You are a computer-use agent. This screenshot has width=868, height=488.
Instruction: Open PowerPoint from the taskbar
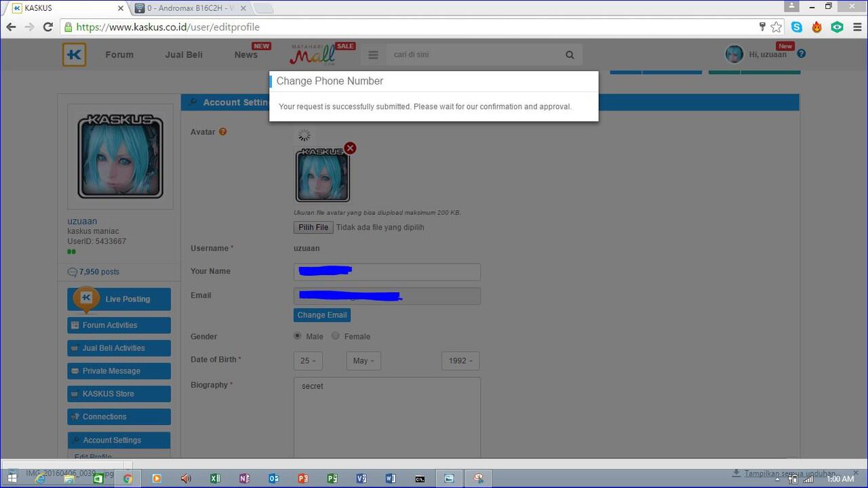(x=302, y=478)
